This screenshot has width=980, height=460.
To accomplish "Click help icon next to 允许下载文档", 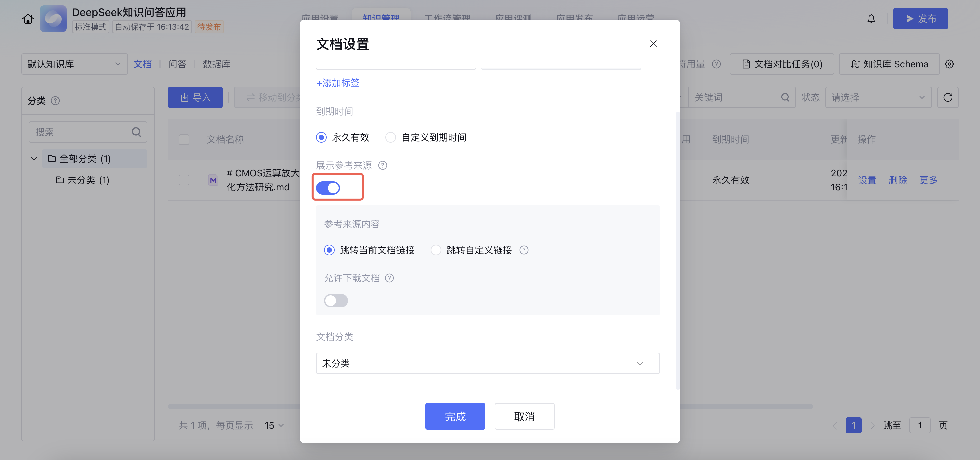I will [389, 278].
